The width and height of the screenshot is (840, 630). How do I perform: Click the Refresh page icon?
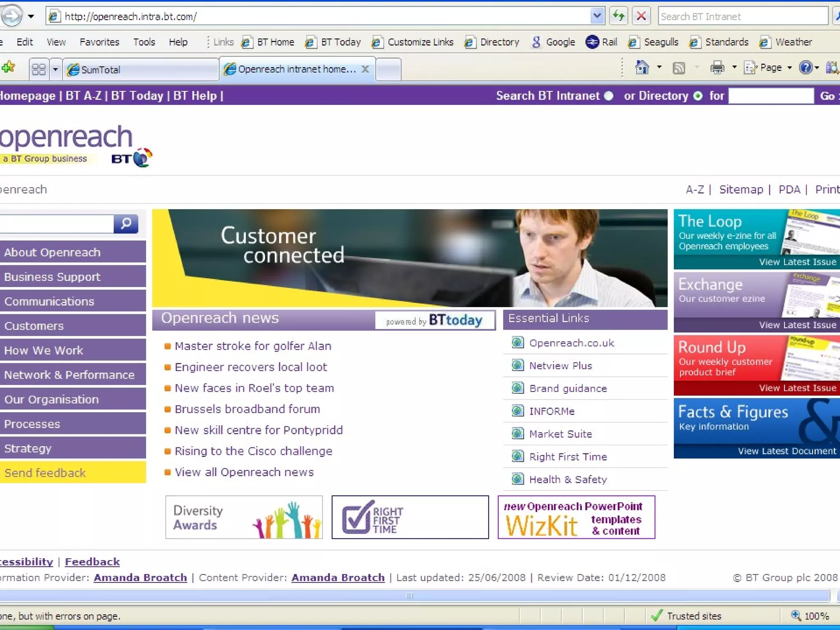619,16
